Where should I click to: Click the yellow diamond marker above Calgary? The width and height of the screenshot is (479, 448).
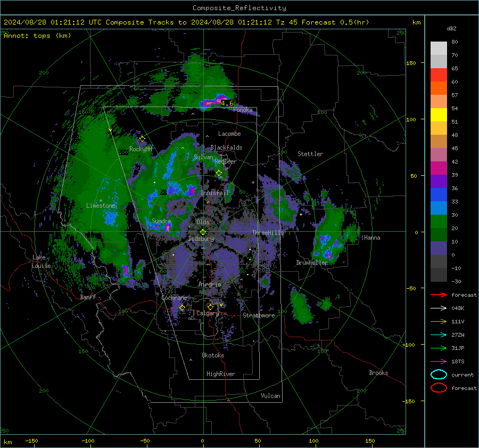pos(210,307)
